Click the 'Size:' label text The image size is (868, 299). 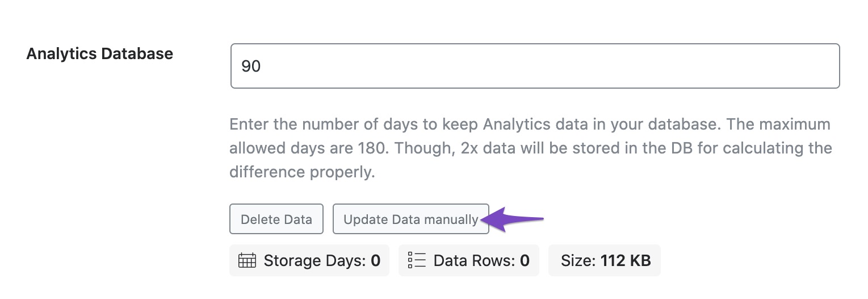point(577,261)
